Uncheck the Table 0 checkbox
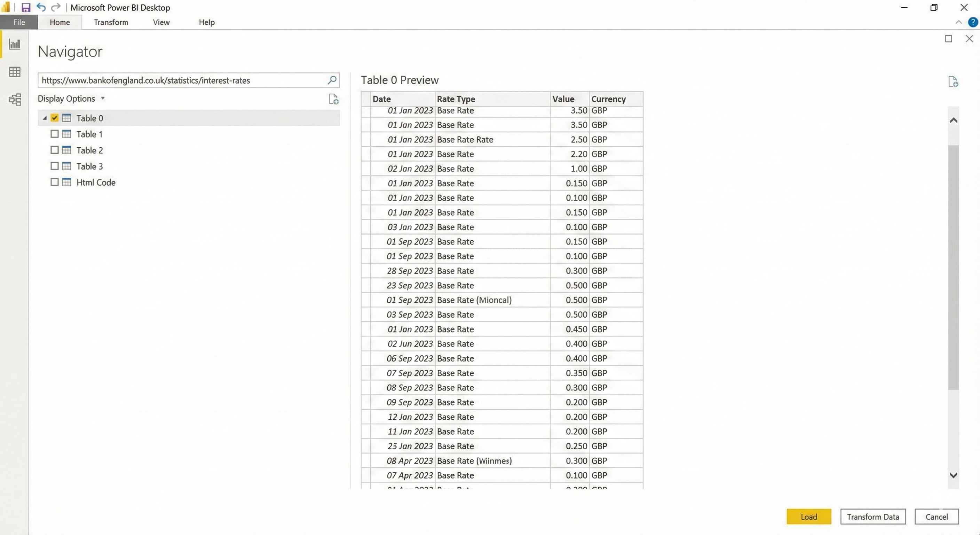Image resolution: width=980 pixels, height=535 pixels. pos(54,118)
